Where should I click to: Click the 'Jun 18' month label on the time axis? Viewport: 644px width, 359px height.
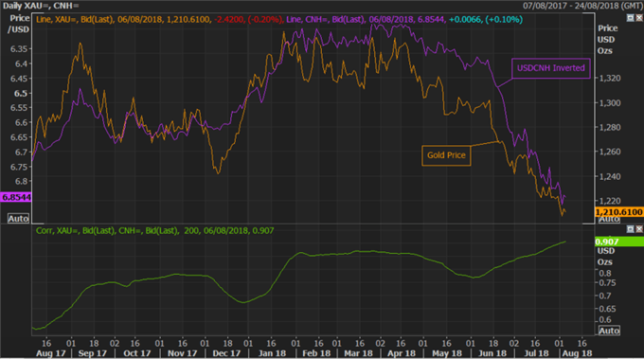pyautogui.click(x=492, y=353)
